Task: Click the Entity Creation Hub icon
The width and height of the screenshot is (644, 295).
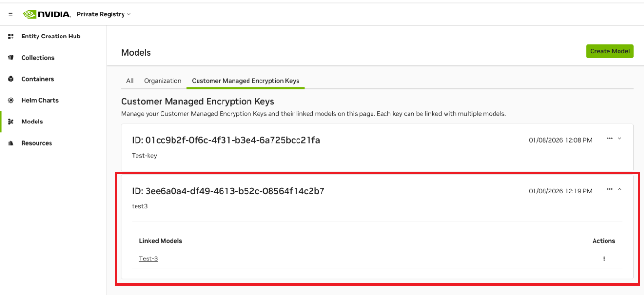Action: coord(11,37)
